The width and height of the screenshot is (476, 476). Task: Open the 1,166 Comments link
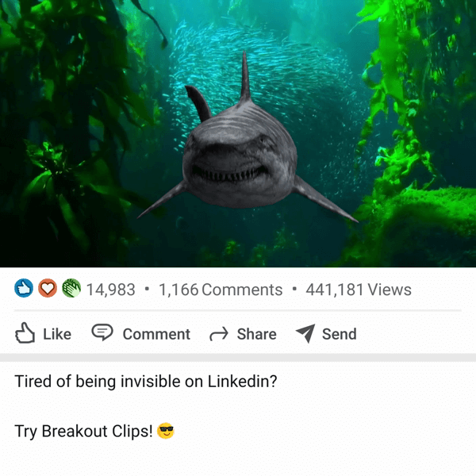tap(221, 290)
